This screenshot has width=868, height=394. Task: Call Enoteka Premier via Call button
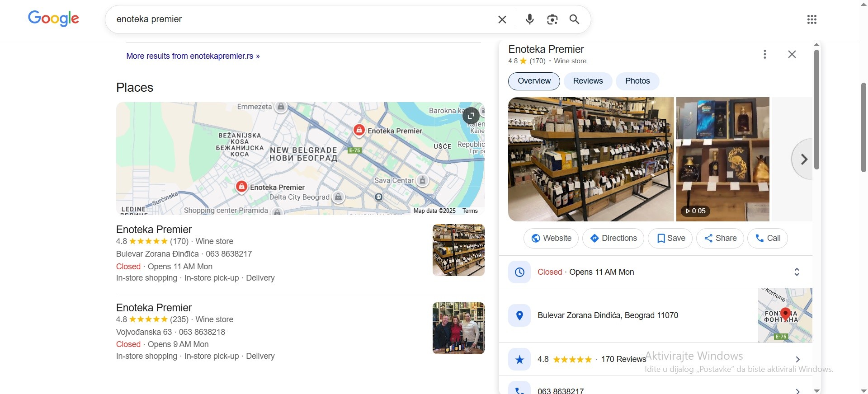tap(768, 238)
